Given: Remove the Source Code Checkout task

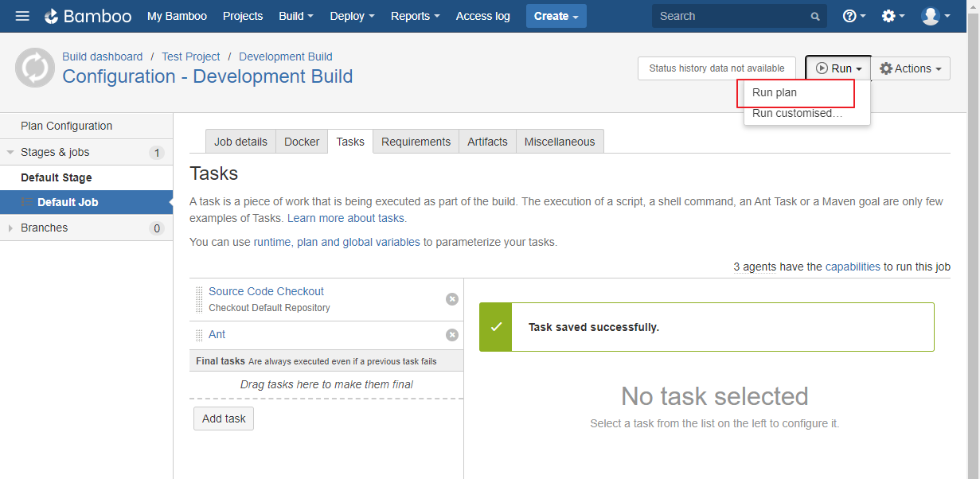Looking at the screenshot, I should 452,299.
